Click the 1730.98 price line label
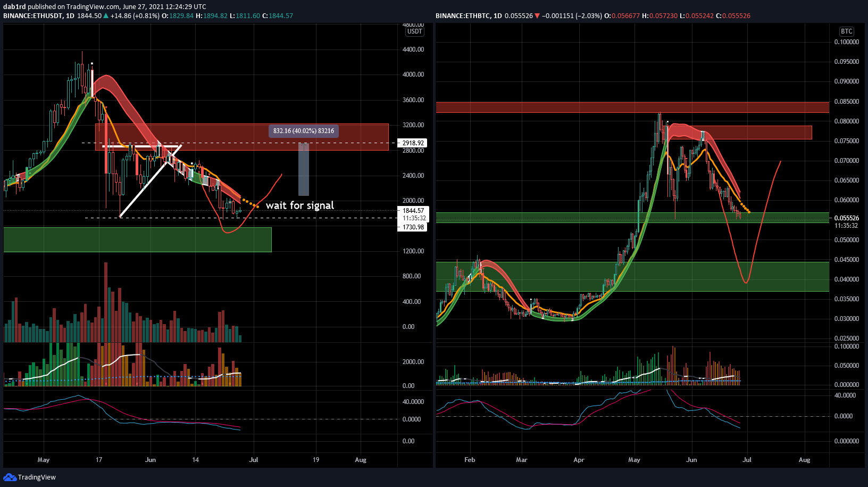The width and height of the screenshot is (868, 487). [x=413, y=227]
